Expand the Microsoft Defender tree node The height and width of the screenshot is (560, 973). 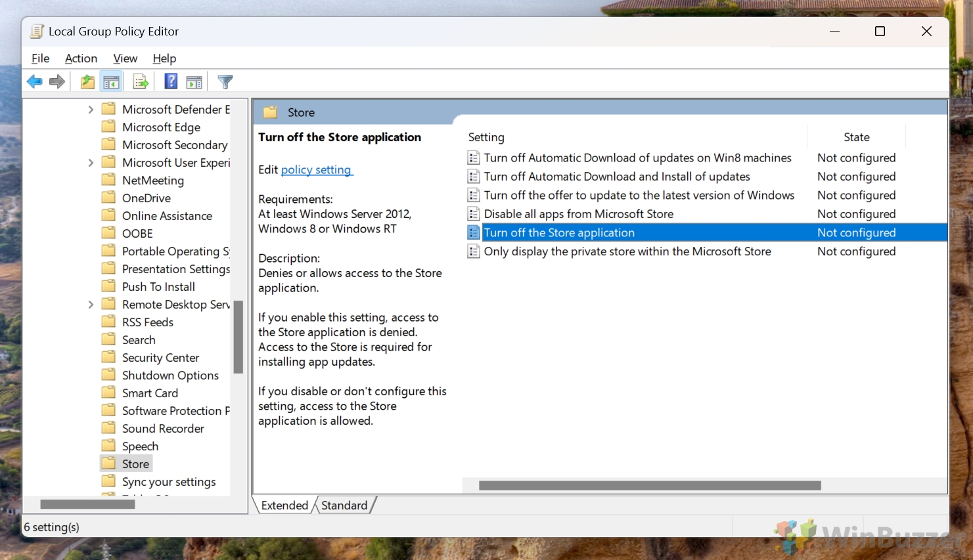91,110
